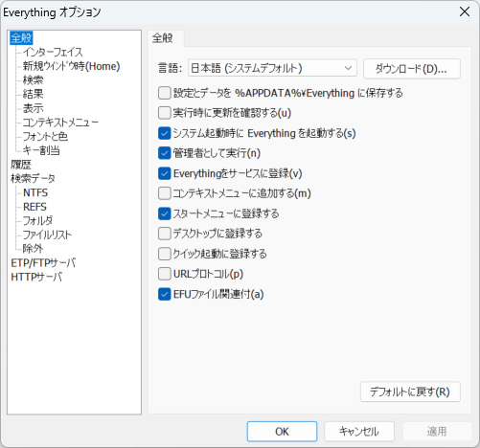Toggle Everythingをサービスに登録 checkbox
The image size is (480, 448).
[165, 173]
